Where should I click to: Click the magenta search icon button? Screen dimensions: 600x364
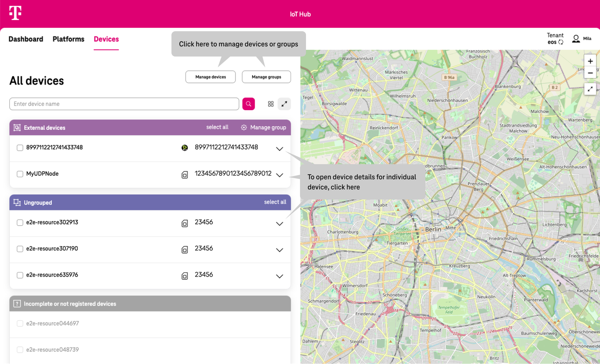tap(248, 104)
